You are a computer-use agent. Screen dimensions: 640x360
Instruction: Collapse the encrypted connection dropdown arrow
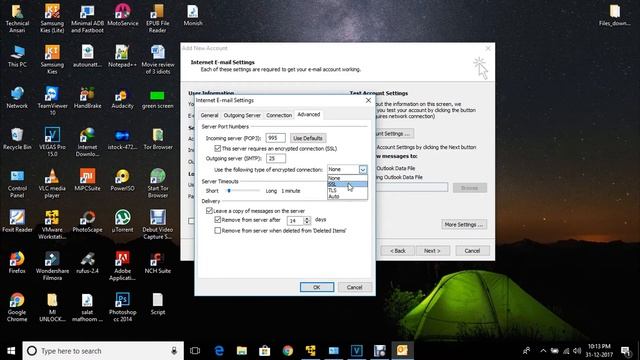coord(362,169)
